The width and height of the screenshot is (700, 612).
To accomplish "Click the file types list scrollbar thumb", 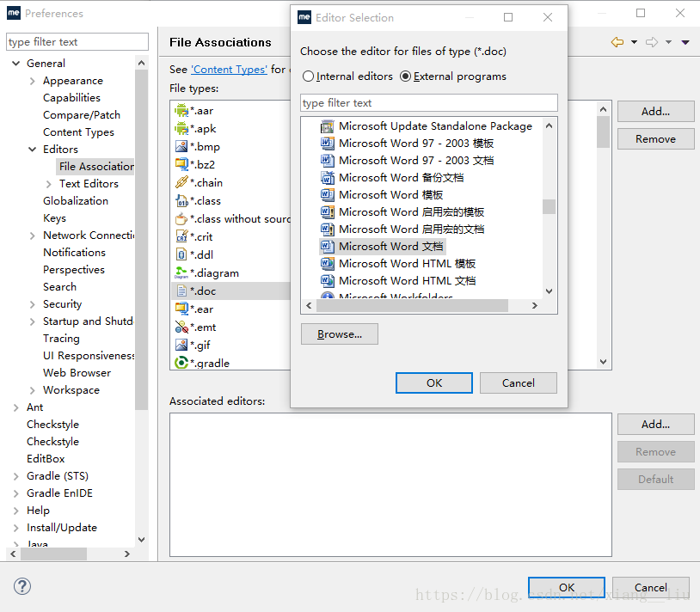I will pyautogui.click(x=603, y=132).
